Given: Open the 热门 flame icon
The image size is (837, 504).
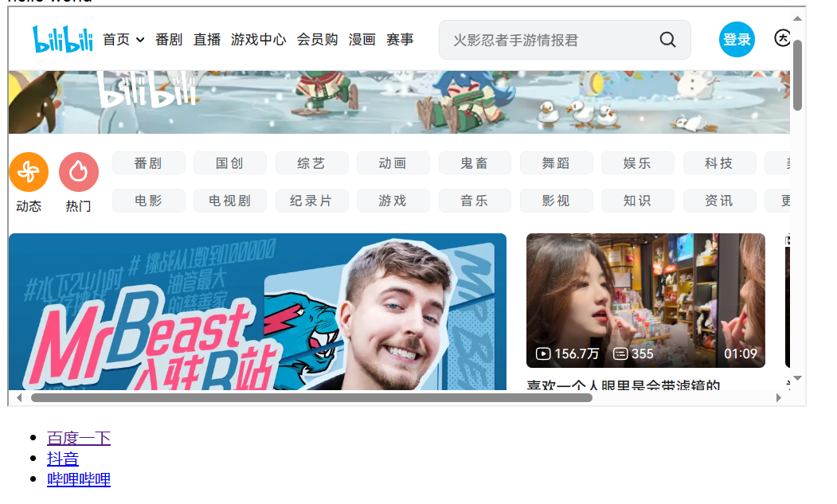Looking at the screenshot, I should point(79,172).
